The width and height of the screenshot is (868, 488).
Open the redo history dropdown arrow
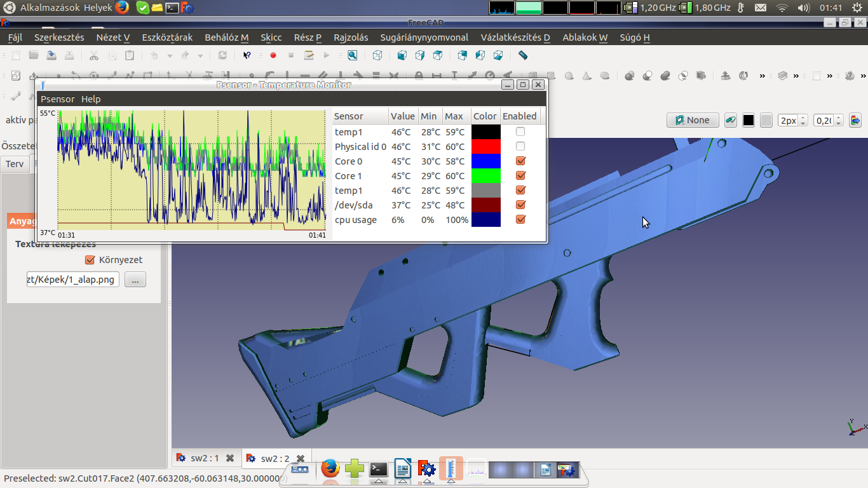(200, 56)
